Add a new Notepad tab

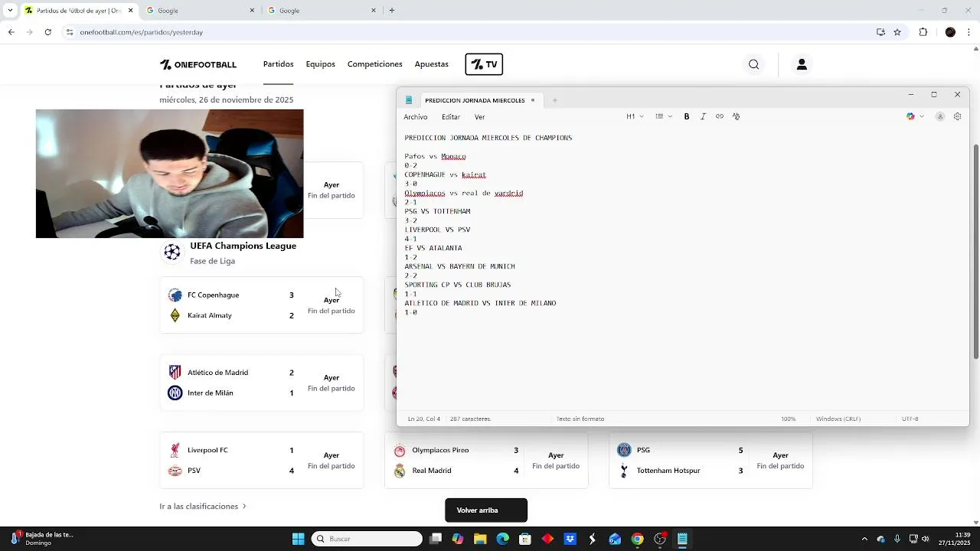point(555,100)
